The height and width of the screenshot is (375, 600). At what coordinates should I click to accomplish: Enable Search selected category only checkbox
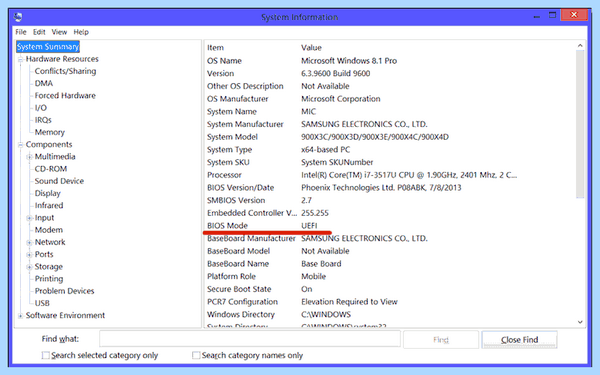(x=46, y=355)
